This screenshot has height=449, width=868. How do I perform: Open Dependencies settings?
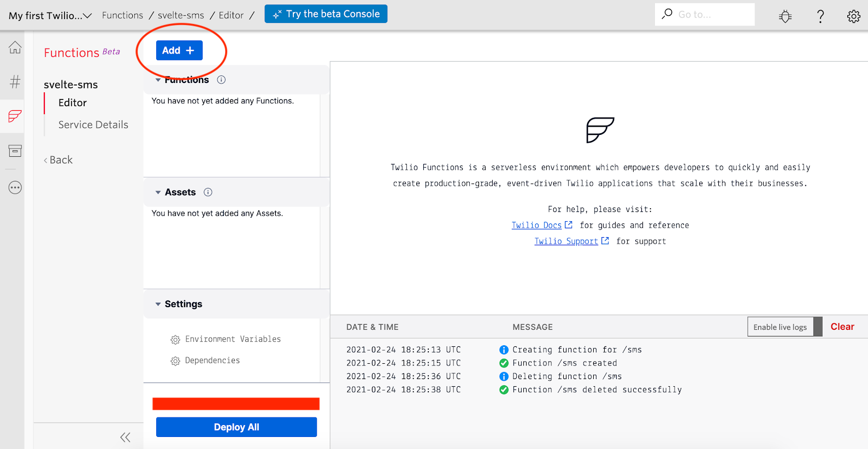[x=212, y=361]
